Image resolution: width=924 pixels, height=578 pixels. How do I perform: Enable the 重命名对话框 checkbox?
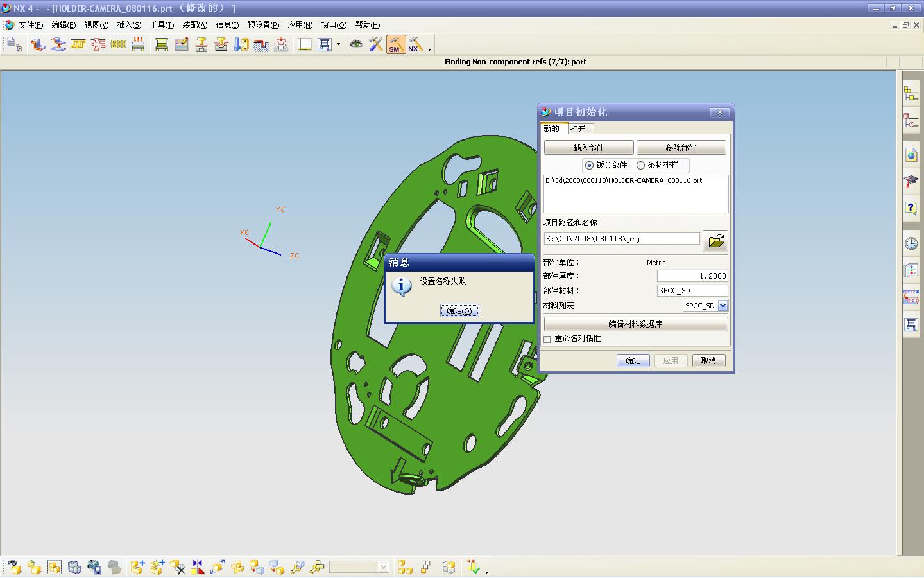[547, 339]
